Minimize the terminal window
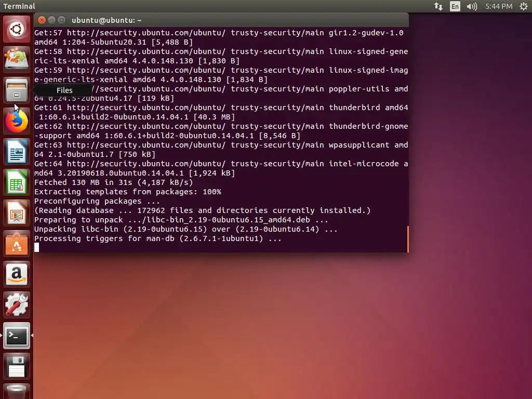This screenshot has height=399, width=532. coord(51,20)
